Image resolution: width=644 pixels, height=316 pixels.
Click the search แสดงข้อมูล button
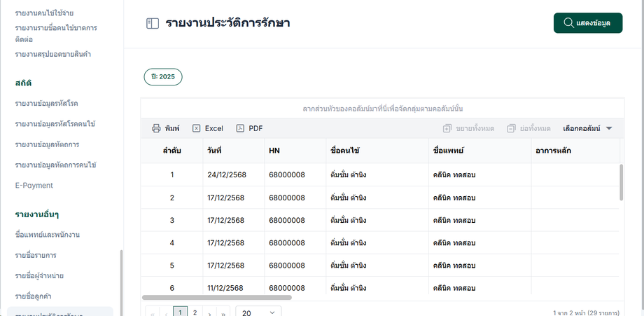click(587, 23)
